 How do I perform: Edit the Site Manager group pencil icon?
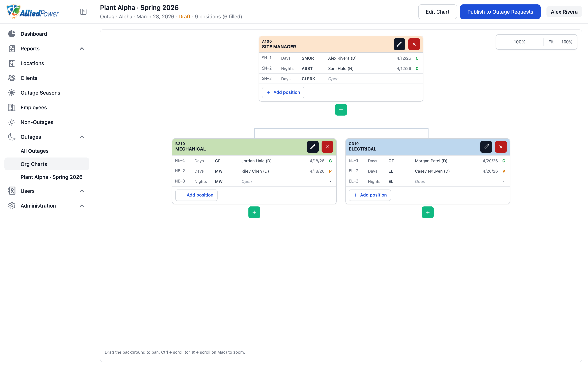pyautogui.click(x=399, y=44)
